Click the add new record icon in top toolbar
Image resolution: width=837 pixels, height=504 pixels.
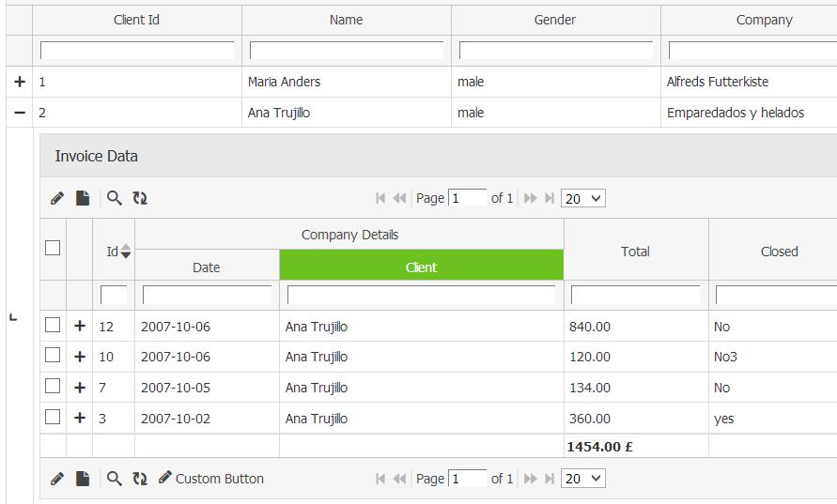click(x=83, y=198)
